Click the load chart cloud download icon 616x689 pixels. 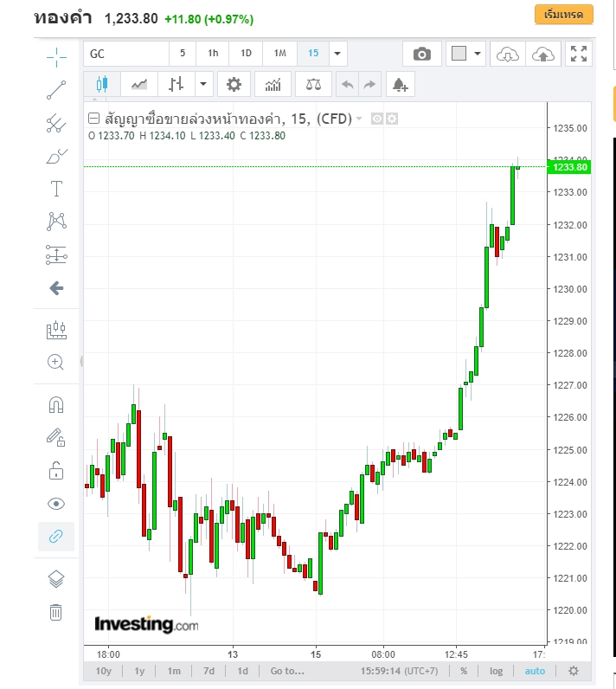tap(508, 54)
